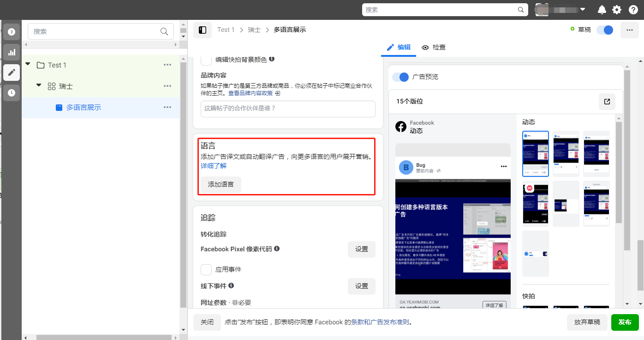Image resolution: width=644 pixels, height=340 pixels.
Task: Switch to the 检查 tab
Action: [x=434, y=48]
